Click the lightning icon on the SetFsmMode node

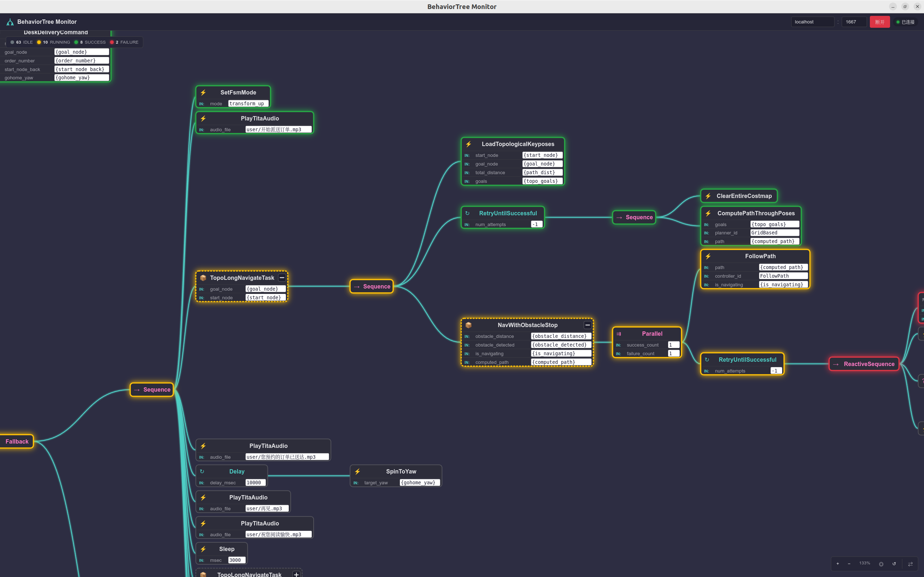point(203,92)
